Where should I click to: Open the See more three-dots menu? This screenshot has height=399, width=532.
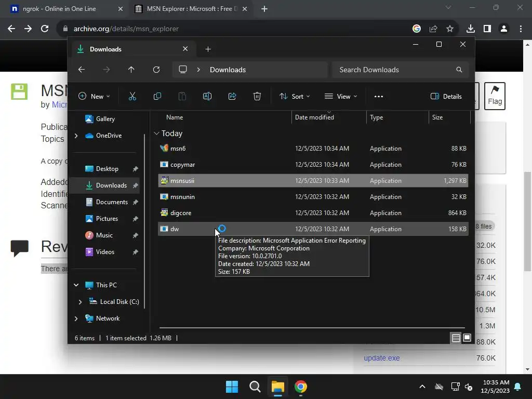coord(379,96)
